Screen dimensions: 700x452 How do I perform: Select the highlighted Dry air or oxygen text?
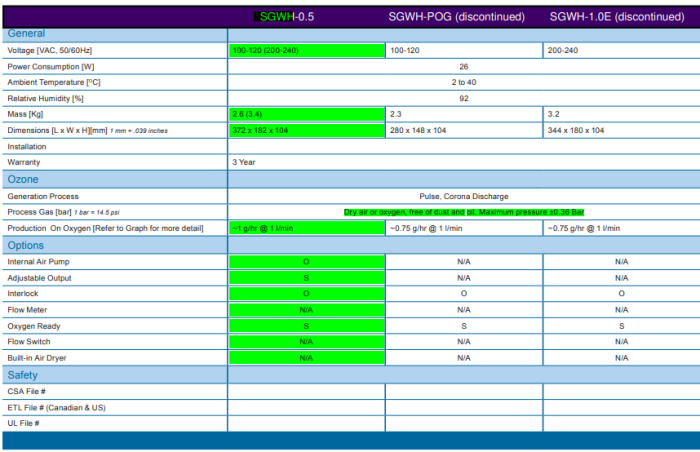463,212
